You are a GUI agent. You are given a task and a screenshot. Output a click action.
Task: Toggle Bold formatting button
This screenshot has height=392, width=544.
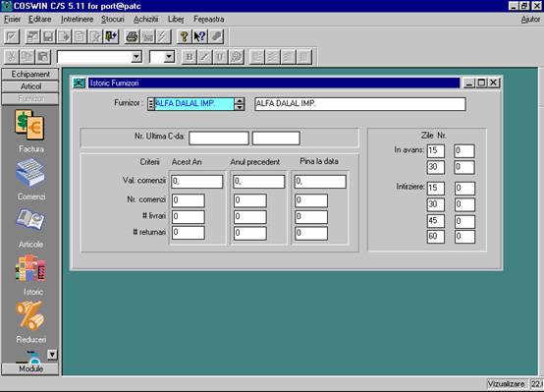(x=190, y=57)
